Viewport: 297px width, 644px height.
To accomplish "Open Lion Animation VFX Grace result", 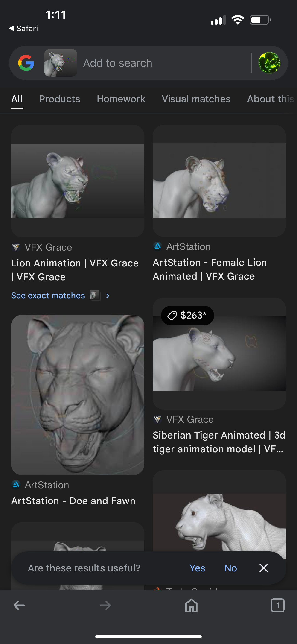I will pyautogui.click(x=75, y=270).
